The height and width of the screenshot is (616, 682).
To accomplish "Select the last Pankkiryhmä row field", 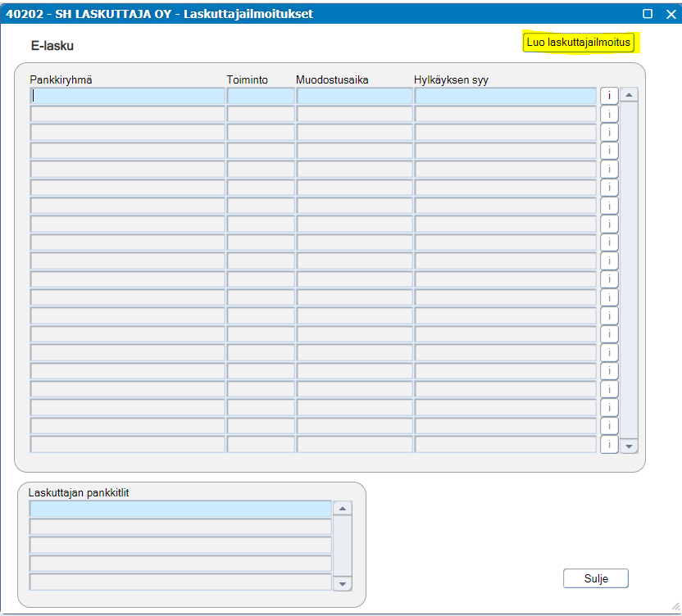I will pyautogui.click(x=127, y=444).
